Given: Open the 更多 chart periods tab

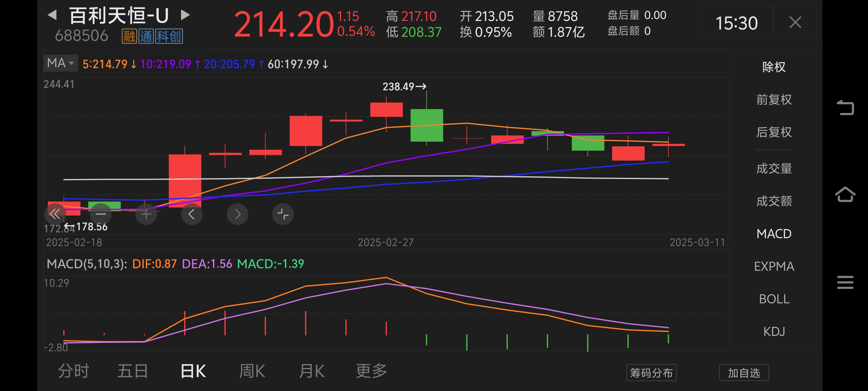Looking at the screenshot, I should coord(371,371).
